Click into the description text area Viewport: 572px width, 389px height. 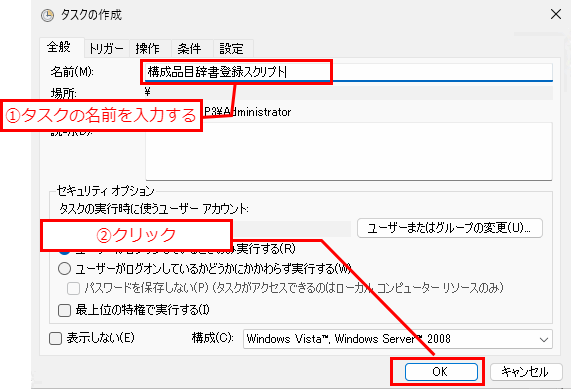[349, 151]
